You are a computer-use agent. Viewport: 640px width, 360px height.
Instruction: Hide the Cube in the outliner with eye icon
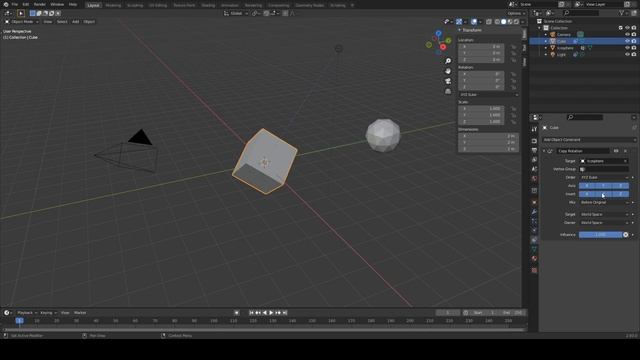(x=627, y=41)
